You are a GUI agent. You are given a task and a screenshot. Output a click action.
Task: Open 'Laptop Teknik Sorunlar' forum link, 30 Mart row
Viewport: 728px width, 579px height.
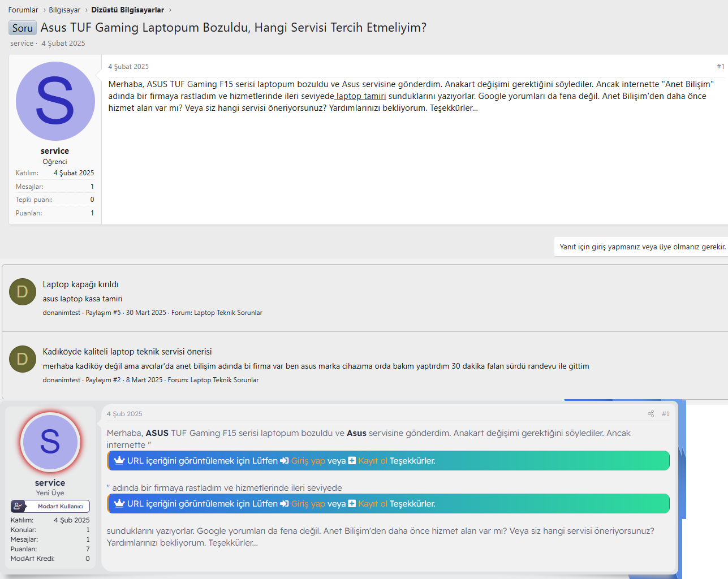point(228,313)
